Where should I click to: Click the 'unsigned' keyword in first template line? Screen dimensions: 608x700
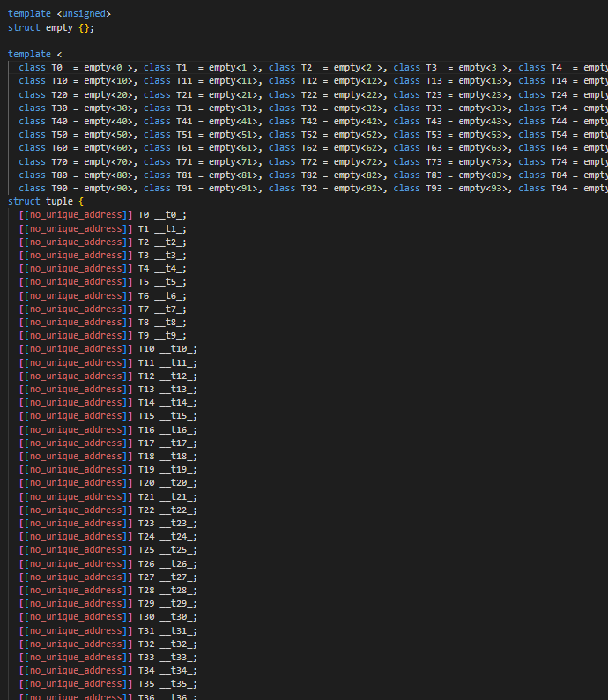click(x=84, y=14)
